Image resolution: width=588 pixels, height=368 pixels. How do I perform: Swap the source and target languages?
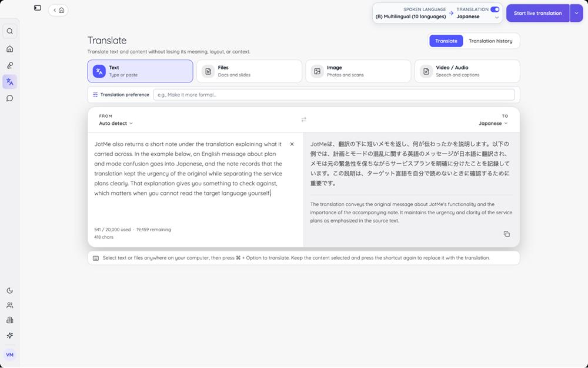pyautogui.click(x=304, y=120)
